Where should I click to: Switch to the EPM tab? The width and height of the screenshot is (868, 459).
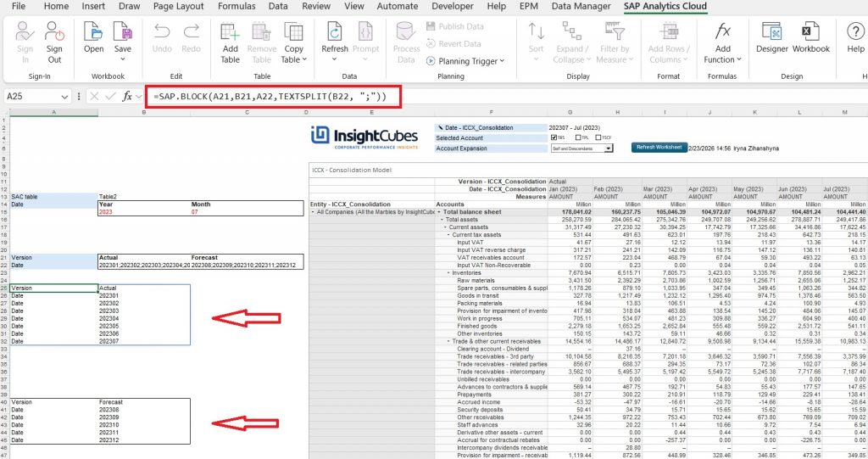[x=528, y=6]
